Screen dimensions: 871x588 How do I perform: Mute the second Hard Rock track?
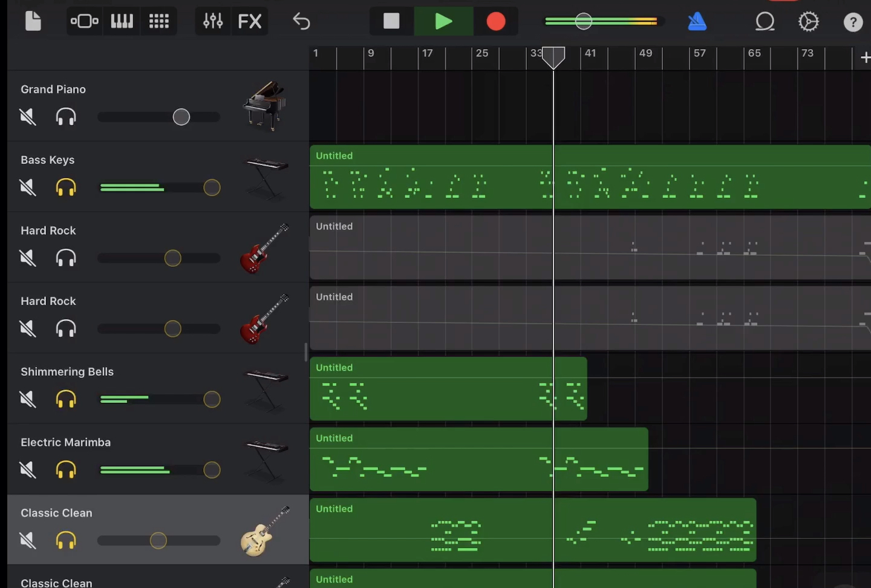pyautogui.click(x=28, y=328)
